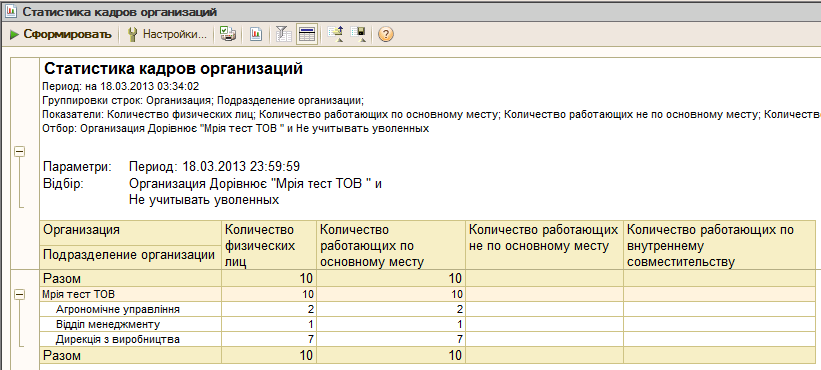
Task: Click the Организация column header
Action: (x=131, y=232)
